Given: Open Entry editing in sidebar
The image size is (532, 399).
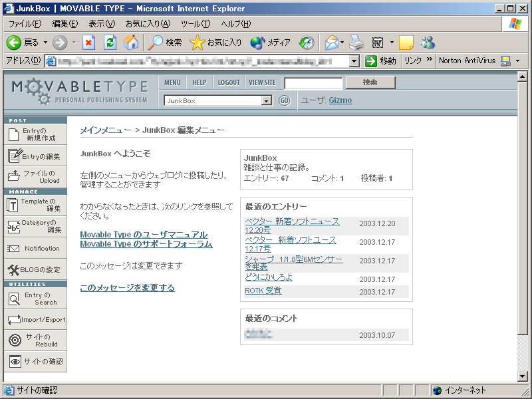Looking at the screenshot, I should pos(35,156).
